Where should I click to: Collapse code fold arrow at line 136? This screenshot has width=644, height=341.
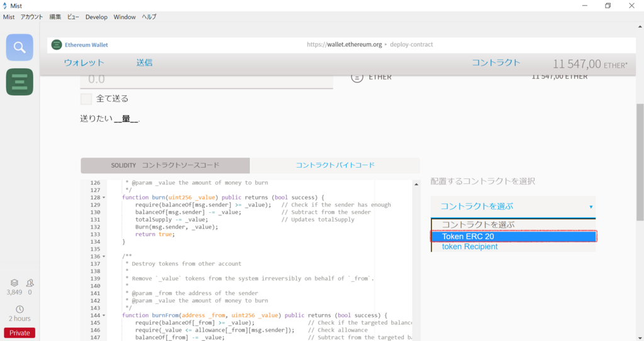pos(104,256)
